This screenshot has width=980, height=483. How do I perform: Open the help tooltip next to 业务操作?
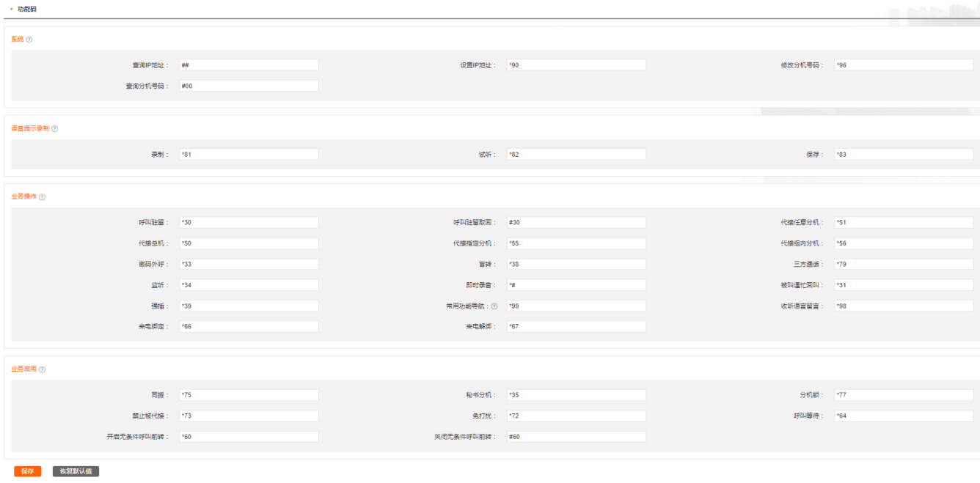point(42,197)
